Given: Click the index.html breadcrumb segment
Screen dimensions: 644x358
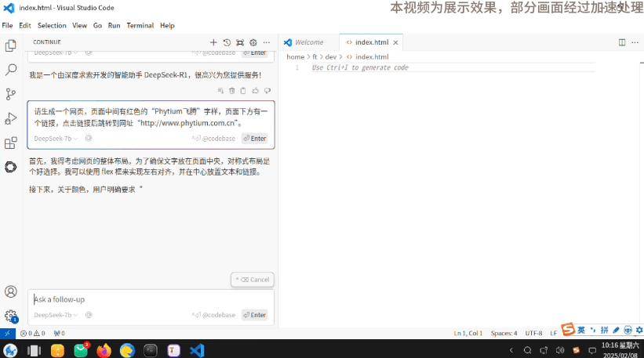Looking at the screenshot, I should 368,57.
